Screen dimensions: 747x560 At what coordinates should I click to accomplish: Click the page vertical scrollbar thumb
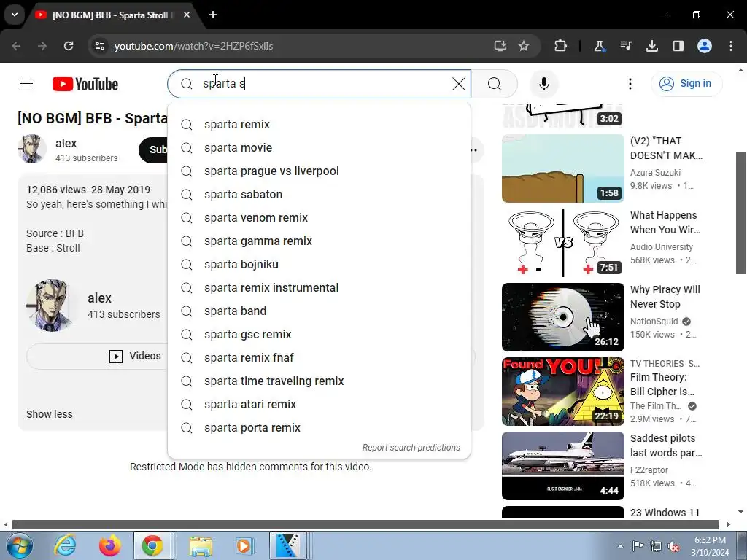(740, 213)
